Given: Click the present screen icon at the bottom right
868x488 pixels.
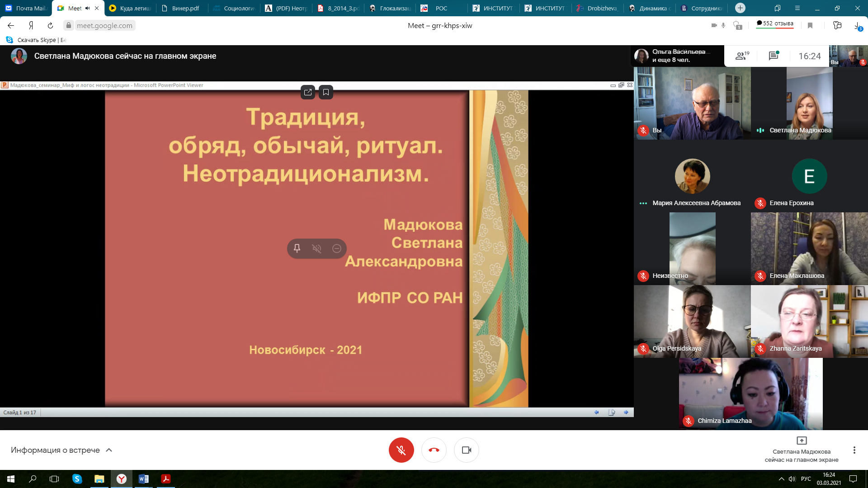Looking at the screenshot, I should coord(801,441).
